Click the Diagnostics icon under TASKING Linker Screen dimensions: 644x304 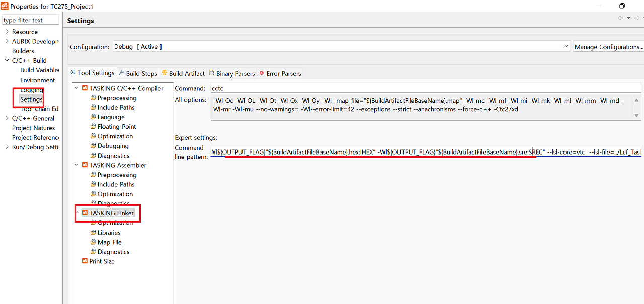[93, 252]
